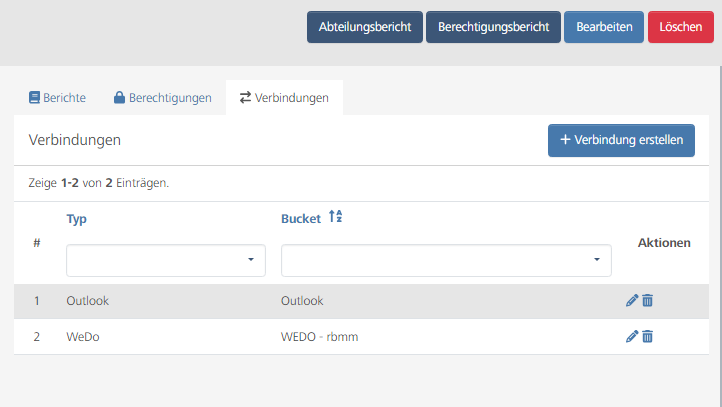
Task: Select the WeDo type cell in row 2
Action: tap(83, 337)
